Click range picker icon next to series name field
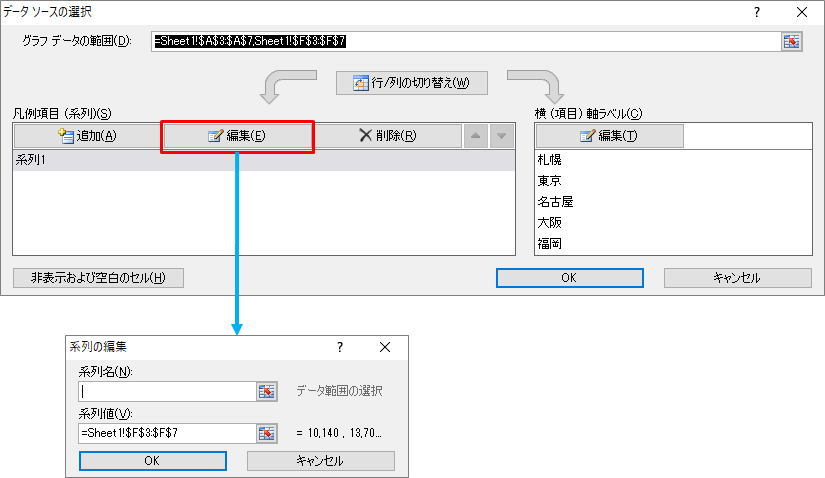Image resolution: width=825 pixels, height=478 pixels. point(267,391)
